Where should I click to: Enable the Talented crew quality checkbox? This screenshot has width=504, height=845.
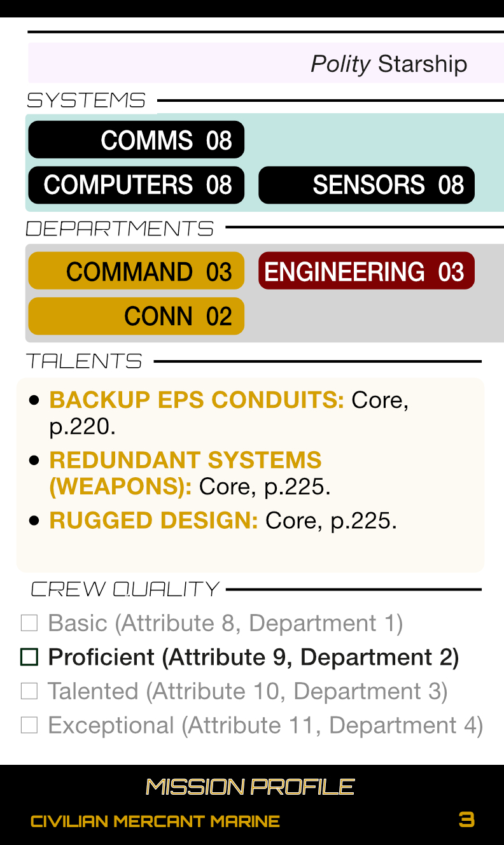point(29,691)
